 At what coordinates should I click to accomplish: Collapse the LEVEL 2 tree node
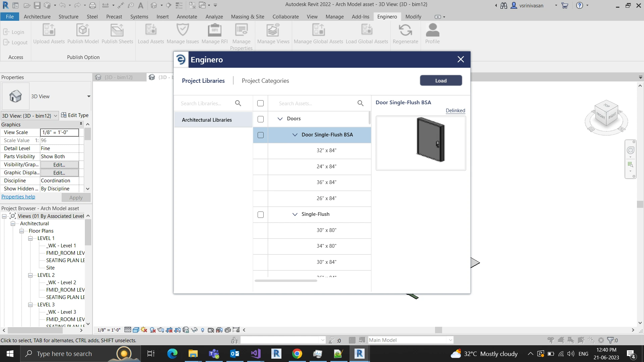click(30, 275)
